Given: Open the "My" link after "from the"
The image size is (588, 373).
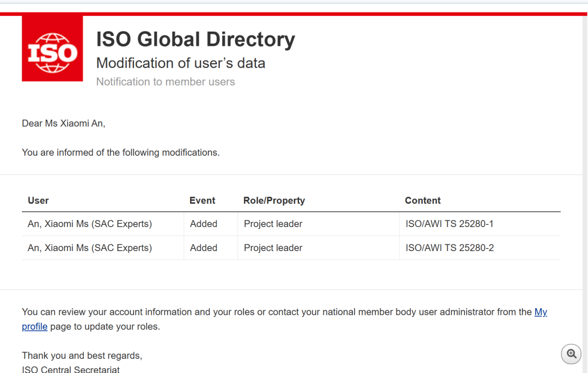Looking at the screenshot, I should 541,312.
